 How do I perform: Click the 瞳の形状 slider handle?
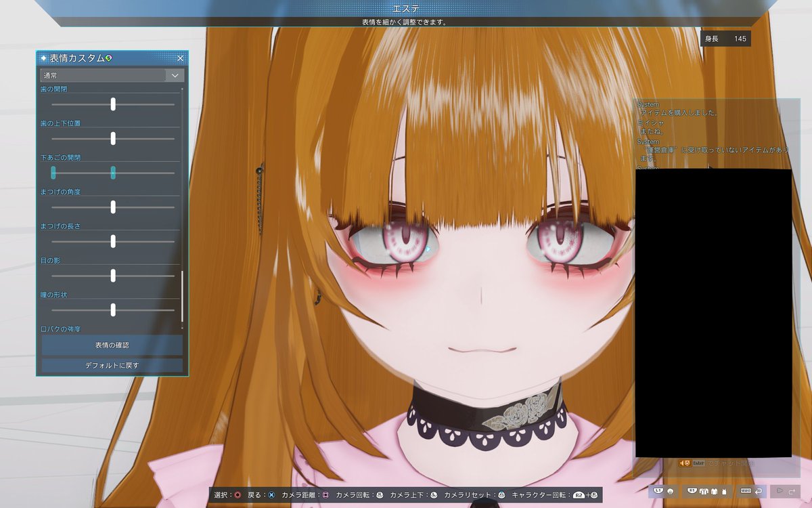(112, 310)
